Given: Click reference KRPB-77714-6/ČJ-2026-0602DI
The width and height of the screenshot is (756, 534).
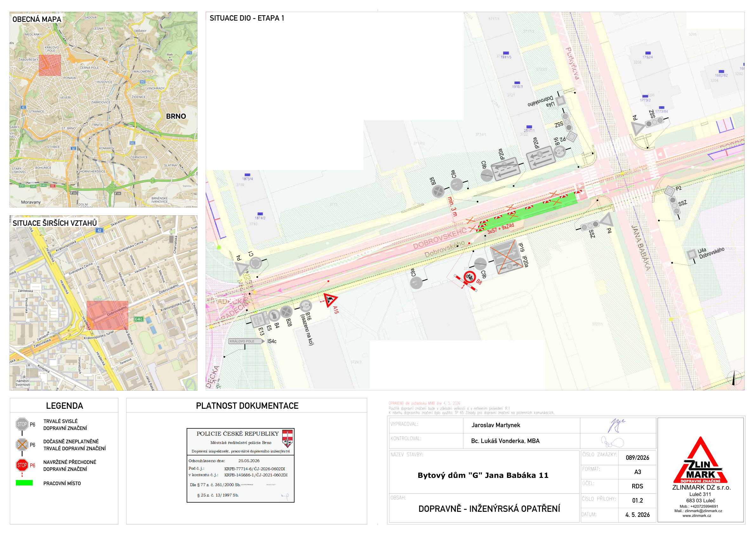Looking at the screenshot, I should [255, 469].
